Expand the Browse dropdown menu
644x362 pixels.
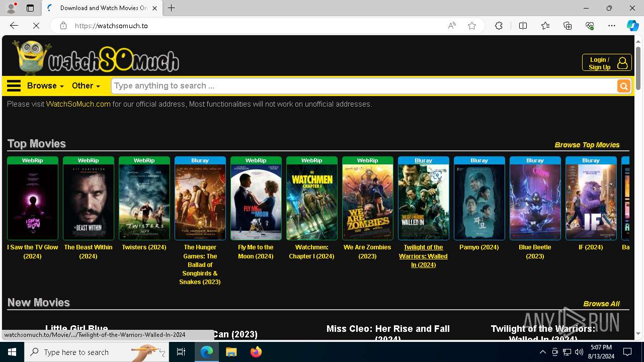point(45,85)
